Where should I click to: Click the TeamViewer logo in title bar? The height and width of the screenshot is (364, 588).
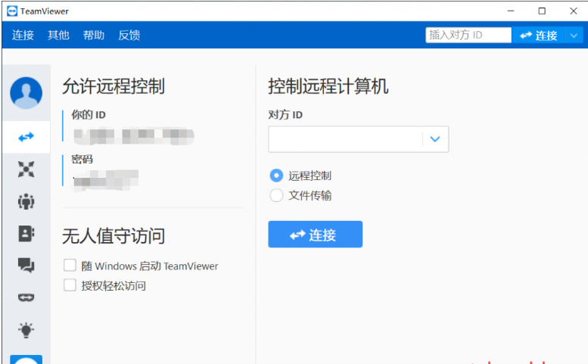click(x=12, y=11)
